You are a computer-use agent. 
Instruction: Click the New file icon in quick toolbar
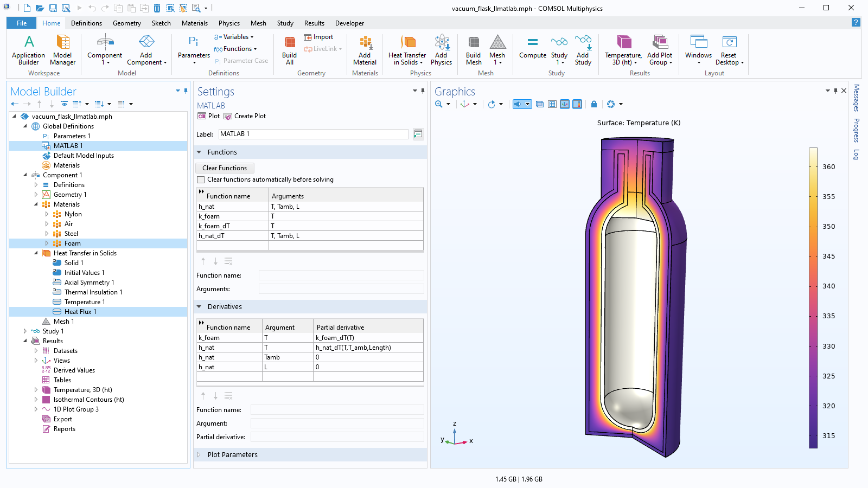[x=27, y=8]
